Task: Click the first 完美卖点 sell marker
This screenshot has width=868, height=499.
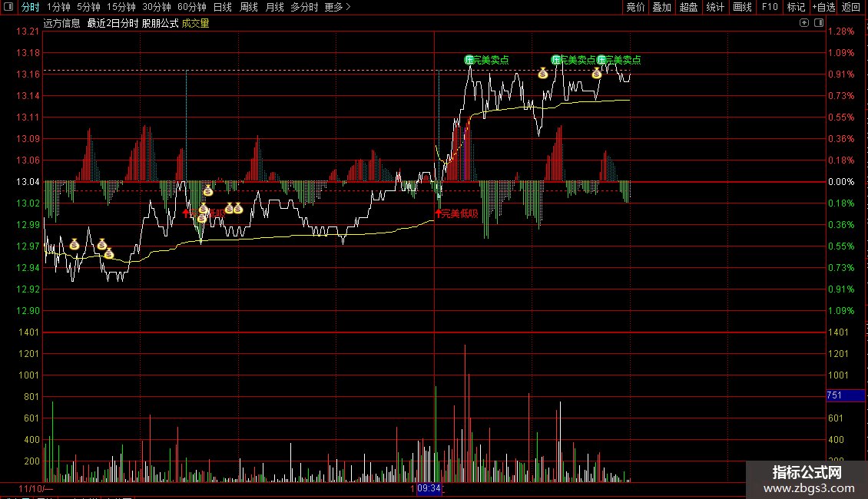Action: [x=486, y=60]
